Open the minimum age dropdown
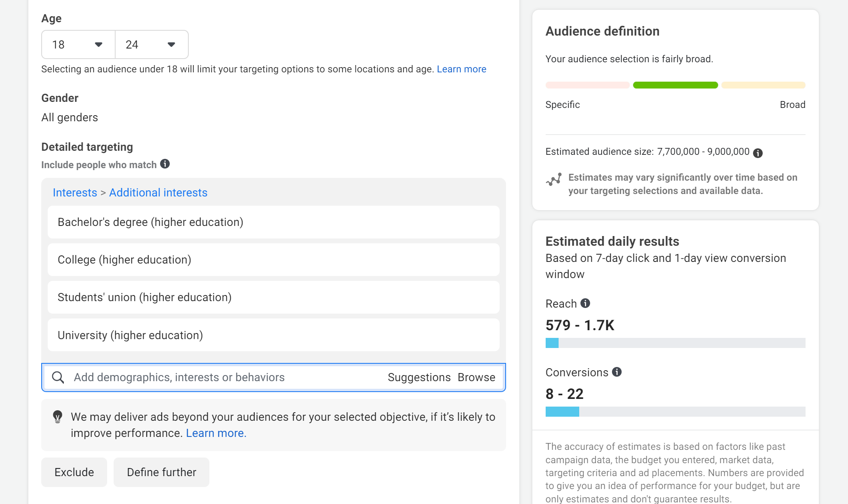Screen dimensions: 848x504 tap(78, 44)
